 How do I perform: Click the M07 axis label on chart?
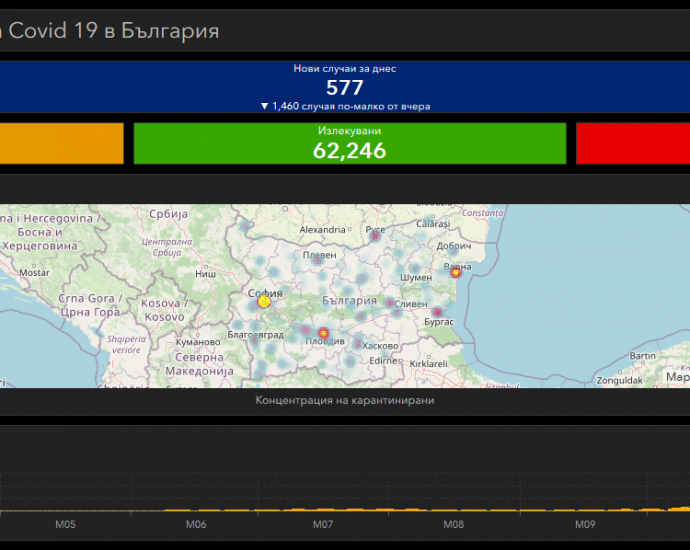point(323,524)
